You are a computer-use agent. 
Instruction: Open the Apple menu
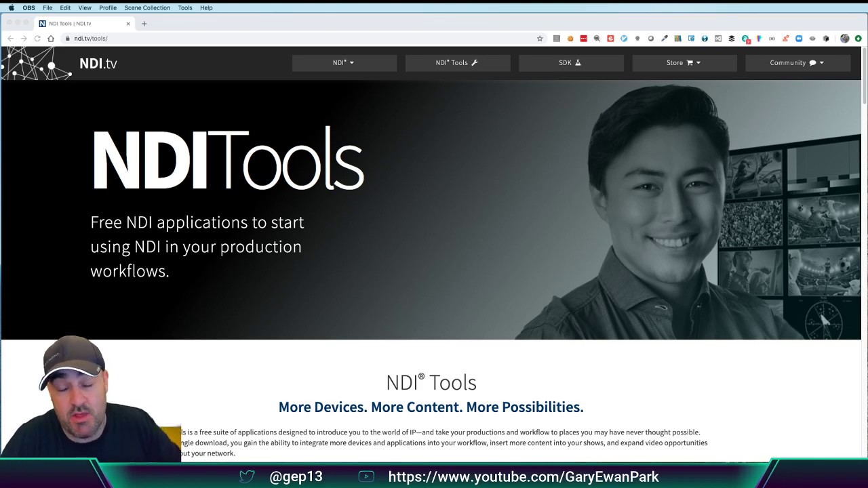(x=11, y=8)
